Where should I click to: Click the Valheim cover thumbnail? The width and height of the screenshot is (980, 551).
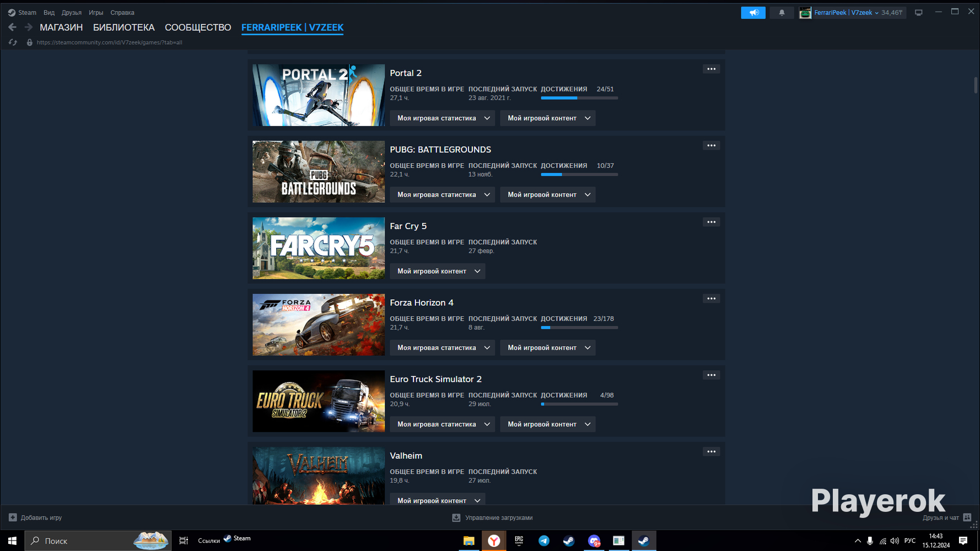click(319, 476)
